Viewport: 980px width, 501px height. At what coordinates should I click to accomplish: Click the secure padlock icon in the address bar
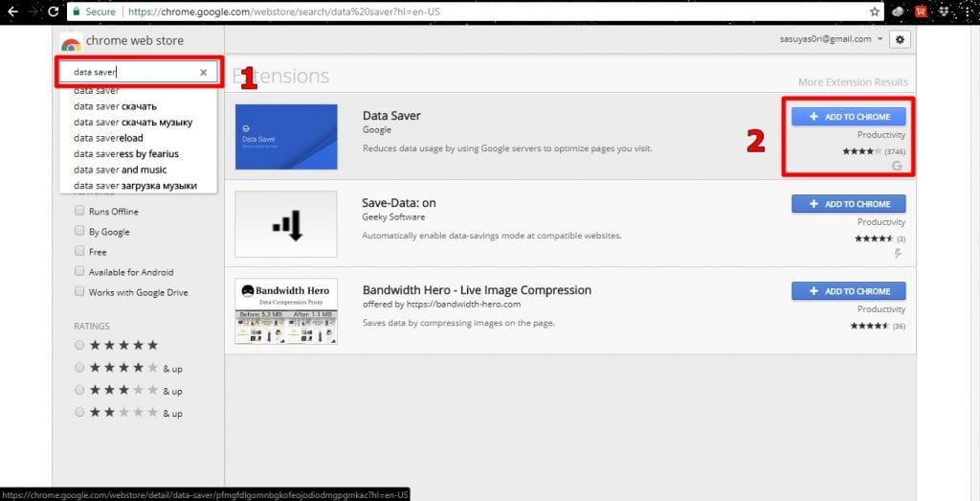coord(76,11)
